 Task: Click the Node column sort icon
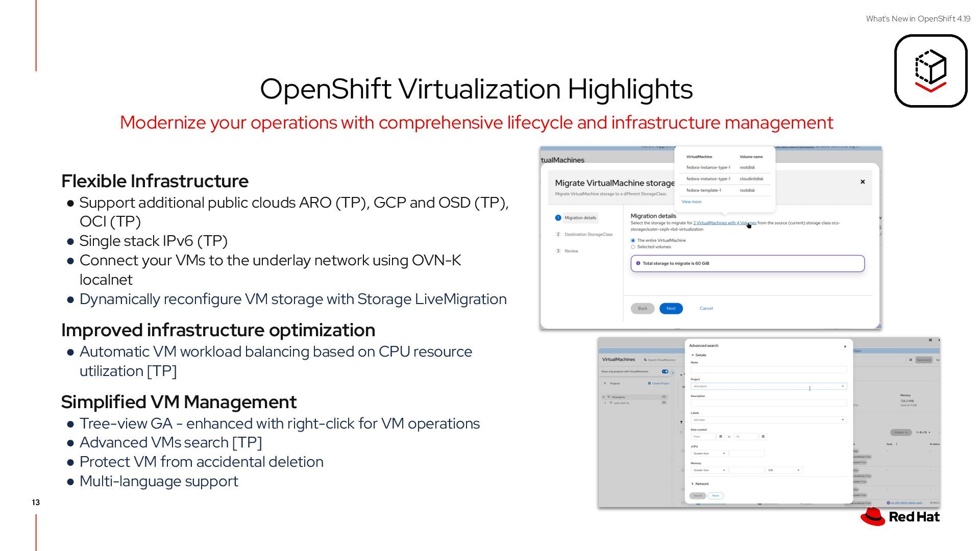(x=896, y=444)
